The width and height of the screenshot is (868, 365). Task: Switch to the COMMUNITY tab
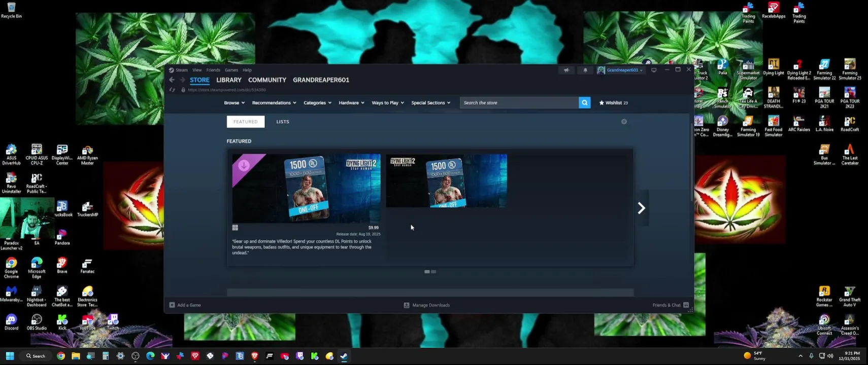tap(267, 80)
